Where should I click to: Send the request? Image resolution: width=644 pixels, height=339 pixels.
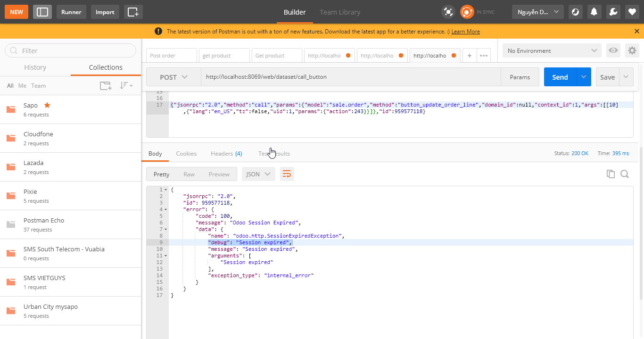pyautogui.click(x=560, y=76)
